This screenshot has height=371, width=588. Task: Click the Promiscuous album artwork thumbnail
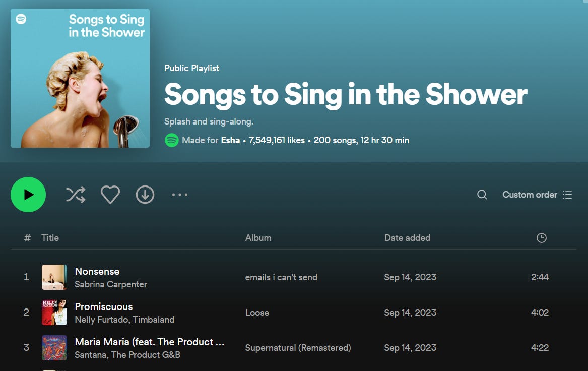(x=54, y=313)
